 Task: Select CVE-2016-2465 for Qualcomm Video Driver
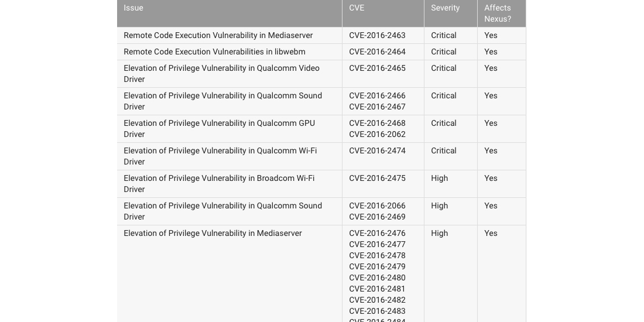pos(377,68)
